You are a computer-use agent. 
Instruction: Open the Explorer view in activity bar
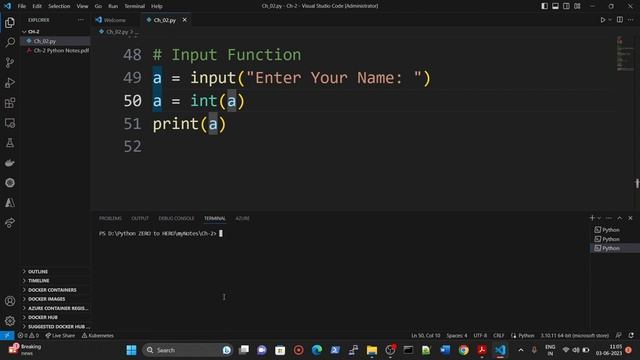10,22
